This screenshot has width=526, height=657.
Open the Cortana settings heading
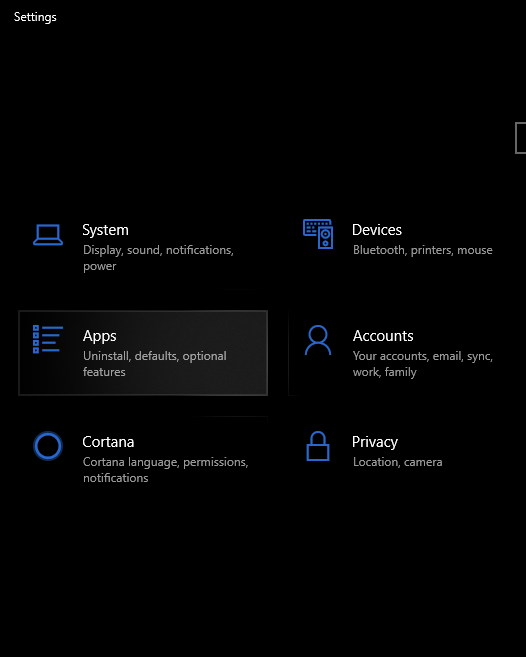(x=108, y=442)
